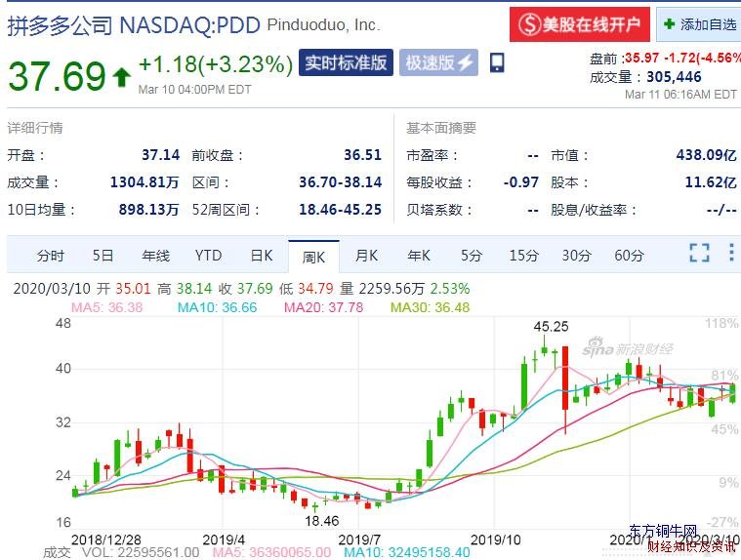
Task: Click the 详细行情 section heading
Action: click(x=35, y=128)
